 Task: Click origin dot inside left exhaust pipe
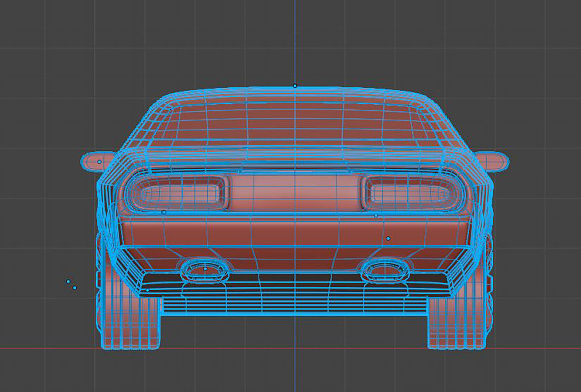pos(205,269)
